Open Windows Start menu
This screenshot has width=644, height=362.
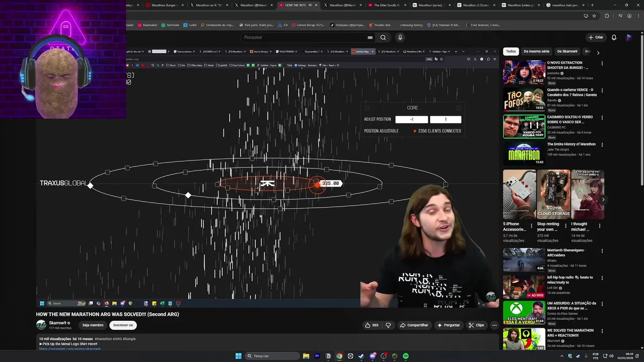coord(238,356)
